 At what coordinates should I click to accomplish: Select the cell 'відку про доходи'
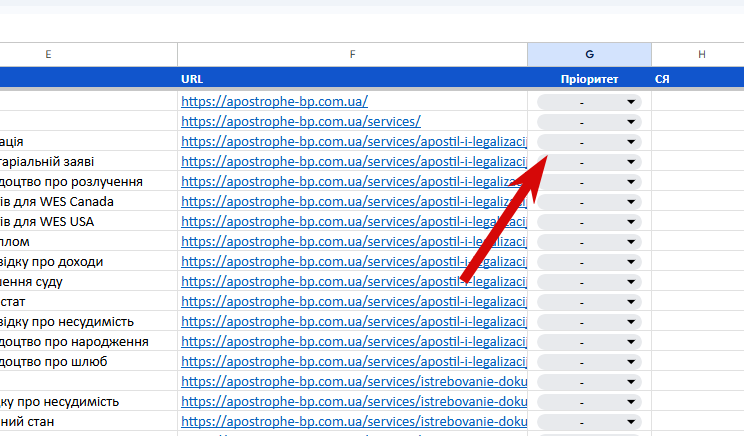(x=89, y=262)
